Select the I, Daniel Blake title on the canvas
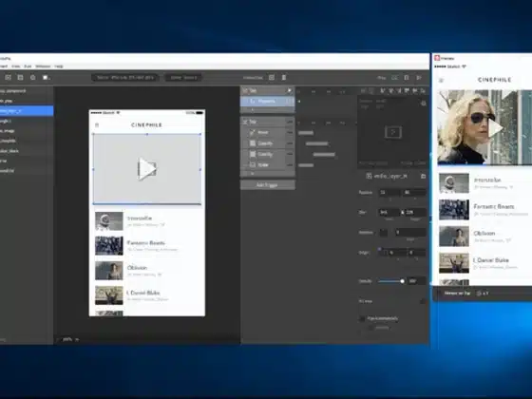This screenshot has height=399, width=532. point(143,293)
